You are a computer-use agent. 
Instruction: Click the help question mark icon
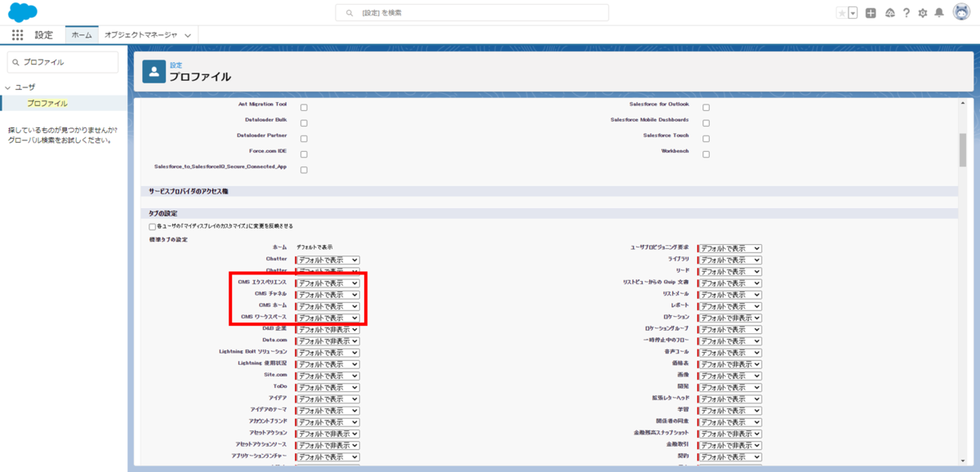(906, 13)
